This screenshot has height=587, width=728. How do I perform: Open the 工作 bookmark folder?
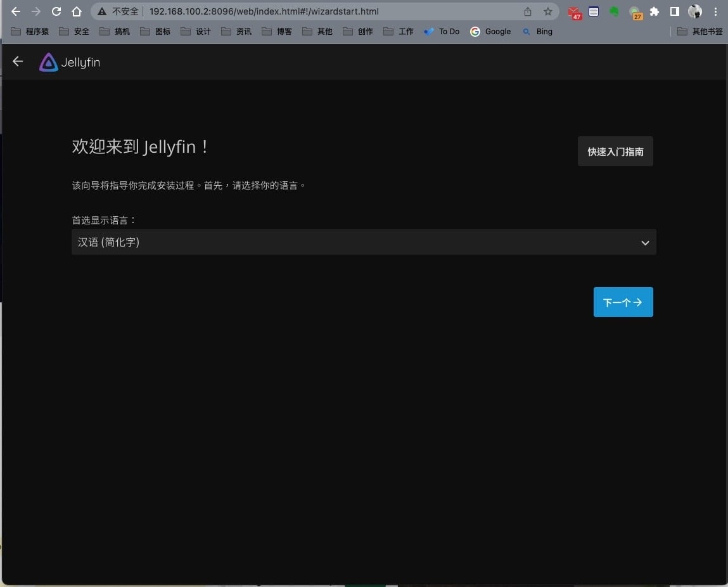[399, 32]
